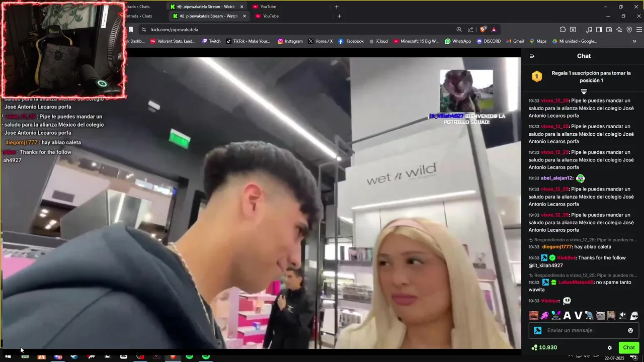Viewport: 644px width, 362px height.
Task: Close pipewakatela tab in front window
Action: point(245,16)
